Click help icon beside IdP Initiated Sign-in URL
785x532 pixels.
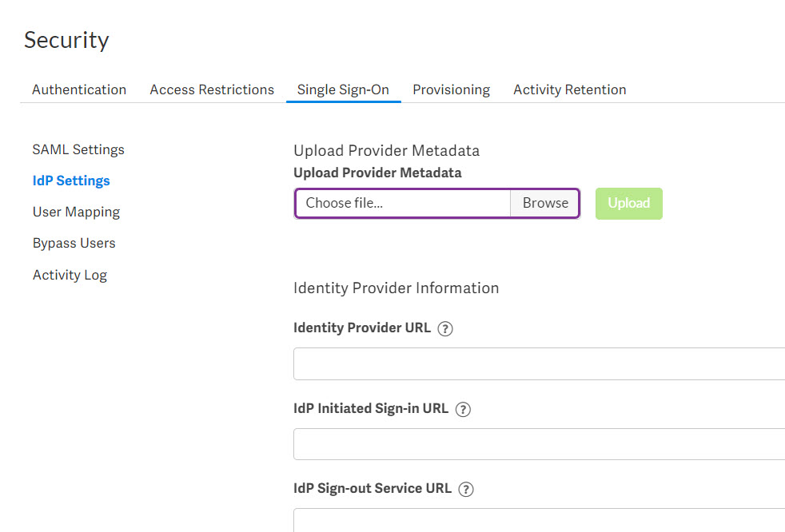click(x=463, y=410)
